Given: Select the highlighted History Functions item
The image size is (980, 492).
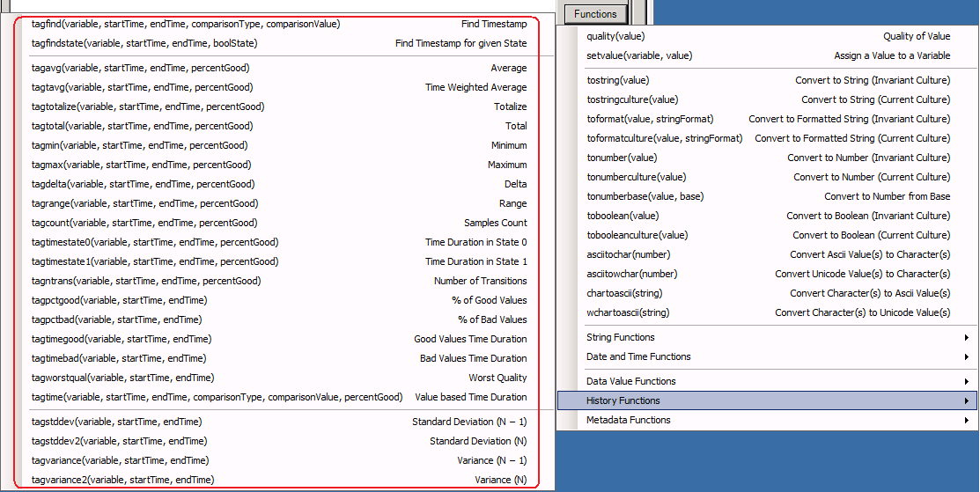Looking at the screenshot, I should (767, 400).
